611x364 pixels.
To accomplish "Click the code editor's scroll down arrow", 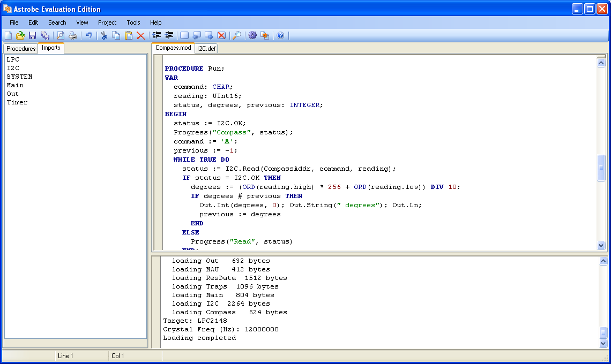I will [x=601, y=245].
